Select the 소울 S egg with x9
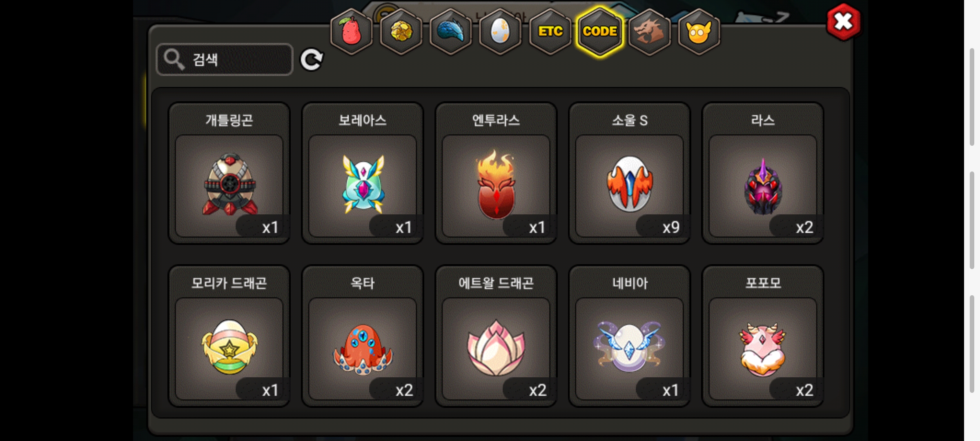This screenshot has width=980, height=441. pos(630,173)
